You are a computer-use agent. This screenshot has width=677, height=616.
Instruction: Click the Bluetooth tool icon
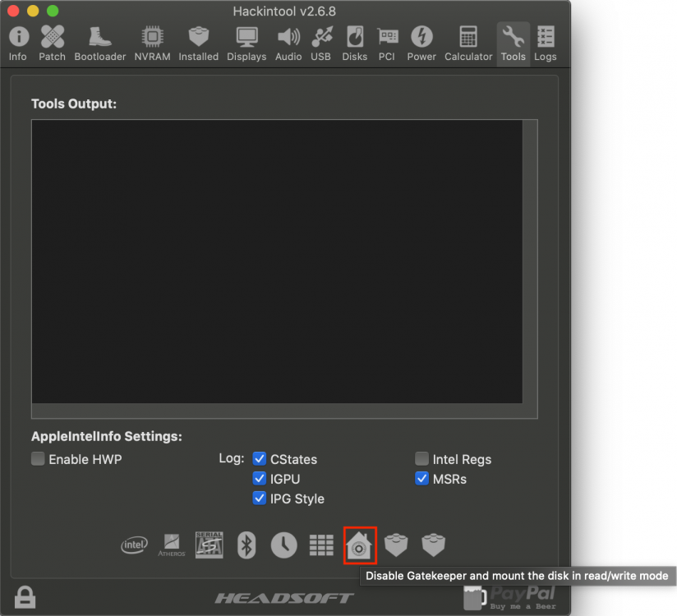click(x=246, y=545)
